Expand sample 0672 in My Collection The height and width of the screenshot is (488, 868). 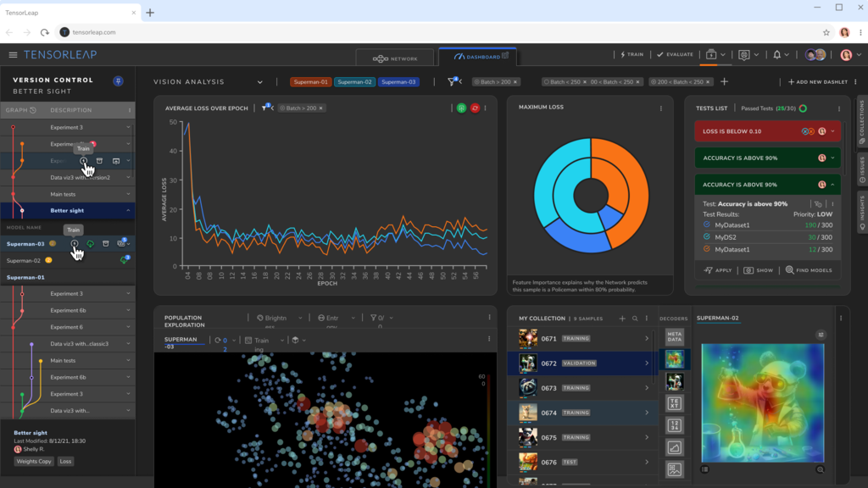coord(647,363)
